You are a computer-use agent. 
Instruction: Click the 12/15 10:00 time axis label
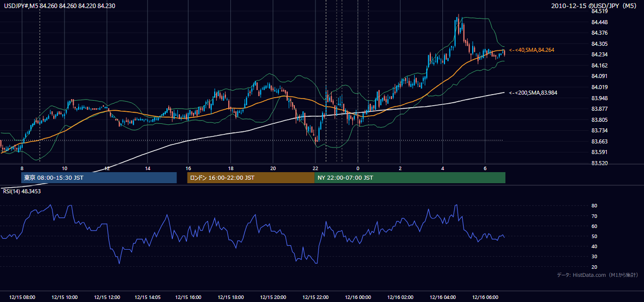point(65,297)
